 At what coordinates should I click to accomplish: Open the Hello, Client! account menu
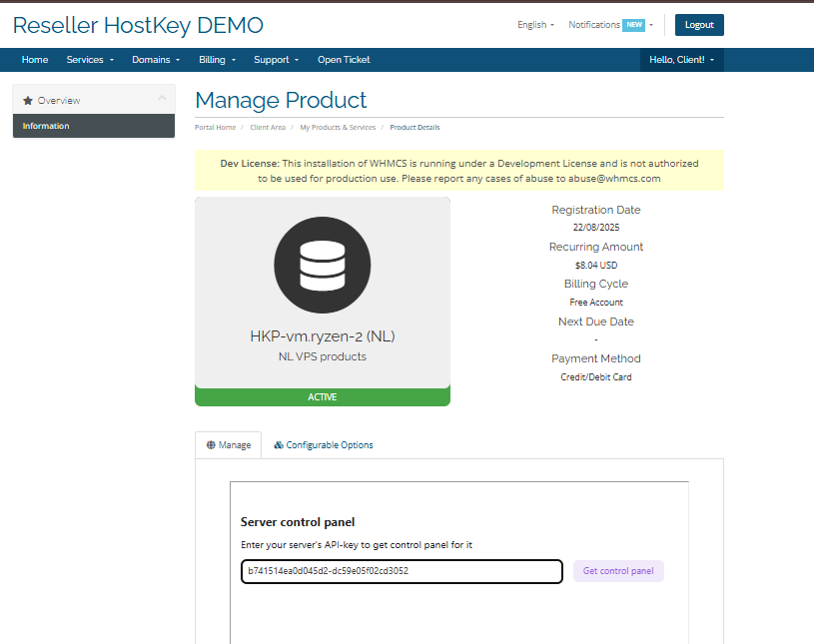point(681,60)
